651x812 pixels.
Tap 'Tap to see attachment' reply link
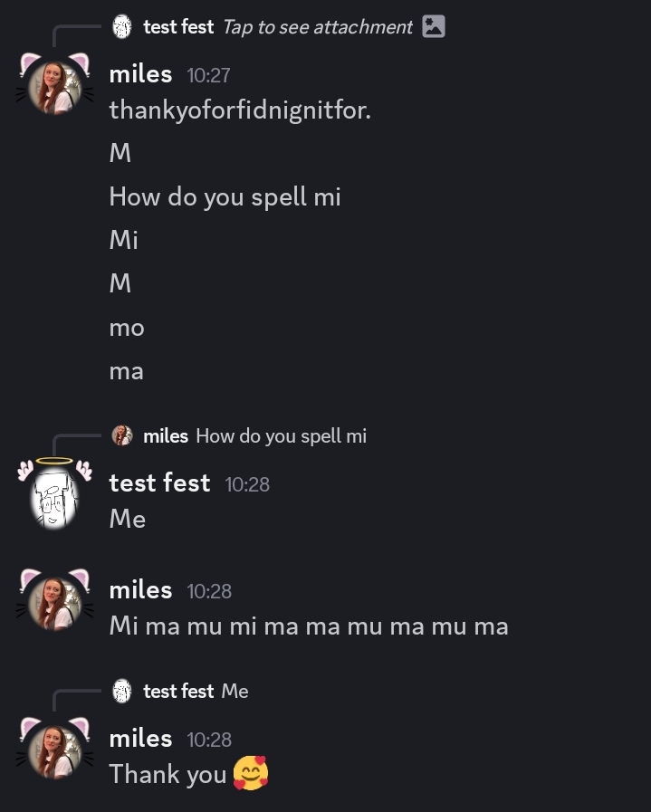(x=317, y=27)
